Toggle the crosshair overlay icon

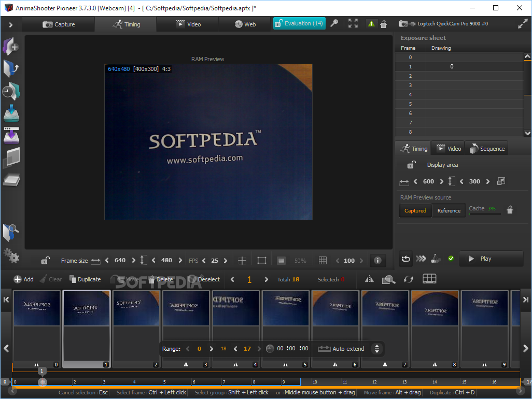tap(242, 260)
